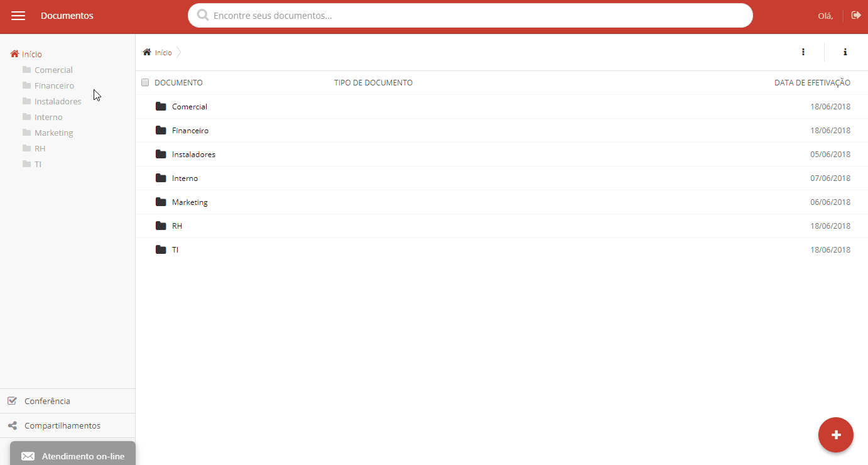The width and height of the screenshot is (868, 465).
Task: Open the RH folder name in list
Action: click(x=177, y=226)
